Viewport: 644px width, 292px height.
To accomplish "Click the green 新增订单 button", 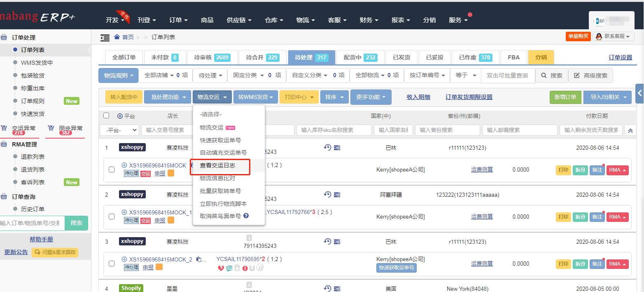I will [x=565, y=97].
